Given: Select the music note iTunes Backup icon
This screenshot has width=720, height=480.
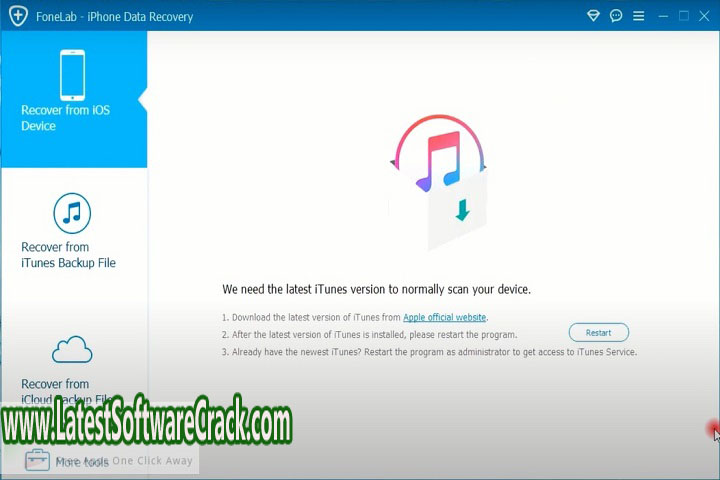Looking at the screenshot, I should (x=72, y=213).
